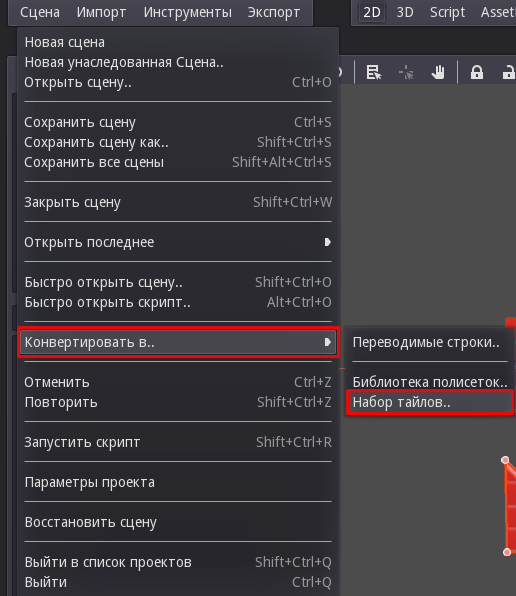Viewport: 516px width, 596px height.
Task: Lock the selected object with the padlock icon
Action: pos(477,72)
